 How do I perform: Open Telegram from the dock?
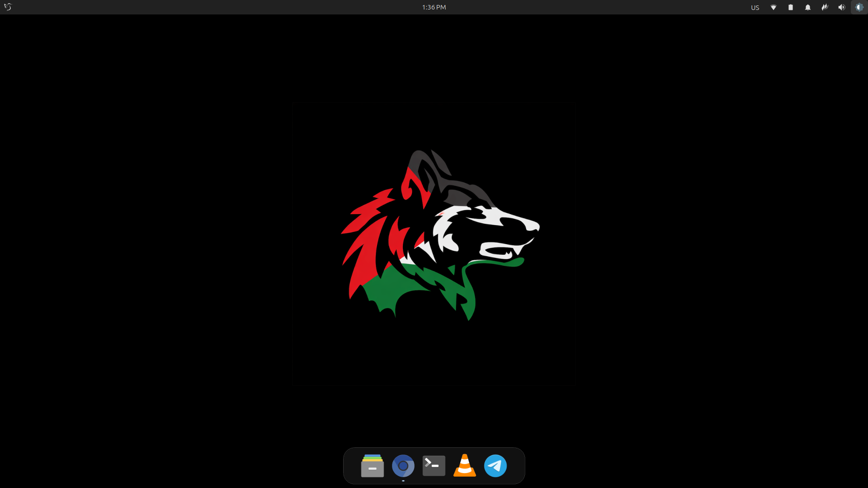(495, 466)
